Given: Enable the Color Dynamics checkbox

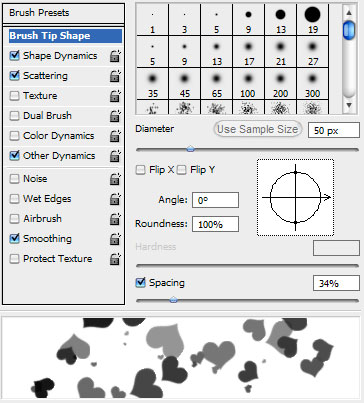Looking at the screenshot, I should (x=14, y=136).
